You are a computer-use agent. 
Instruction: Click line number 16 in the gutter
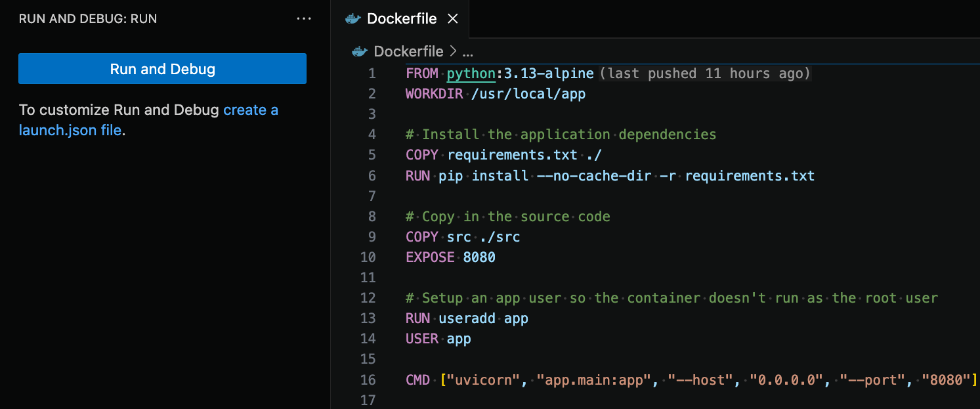(x=368, y=379)
